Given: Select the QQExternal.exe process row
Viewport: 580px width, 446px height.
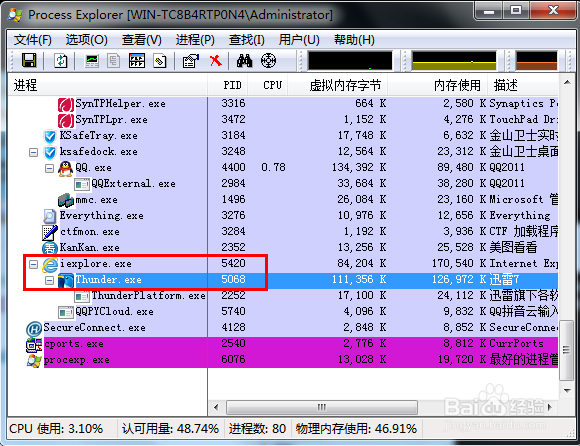Looking at the screenshot, I should pyautogui.click(x=283, y=184).
